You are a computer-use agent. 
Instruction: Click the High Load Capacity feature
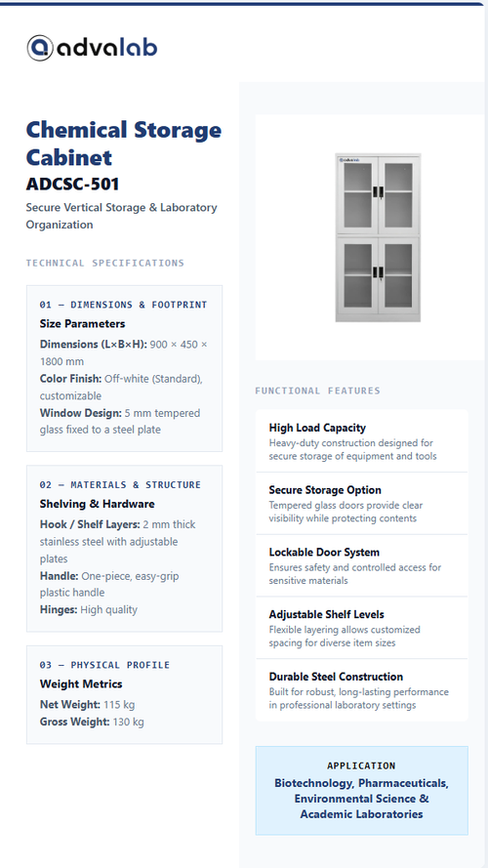361,441
